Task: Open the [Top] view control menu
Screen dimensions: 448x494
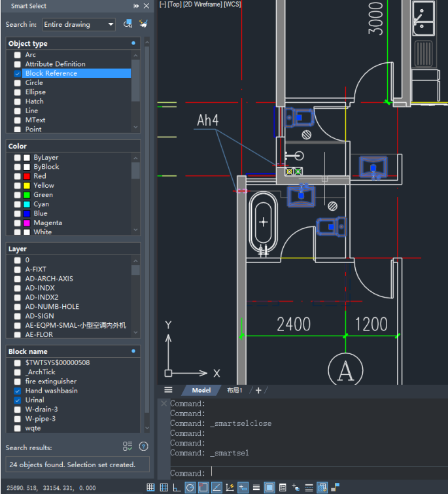Action: point(174,4)
